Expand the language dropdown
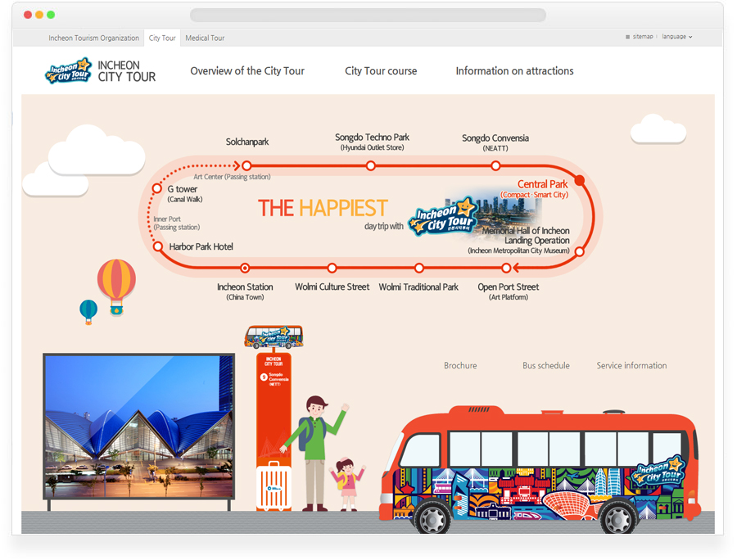Image resolution: width=737 pixels, height=560 pixels. click(677, 37)
